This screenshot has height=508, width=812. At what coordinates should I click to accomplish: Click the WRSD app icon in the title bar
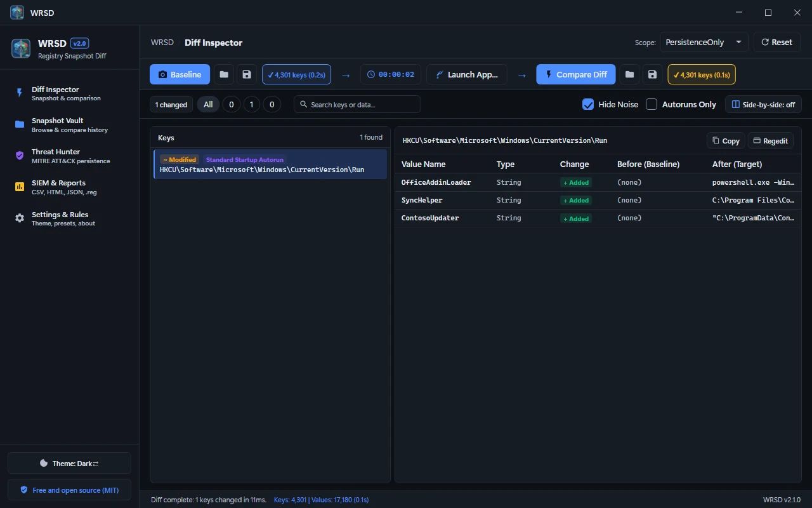pyautogui.click(x=17, y=13)
